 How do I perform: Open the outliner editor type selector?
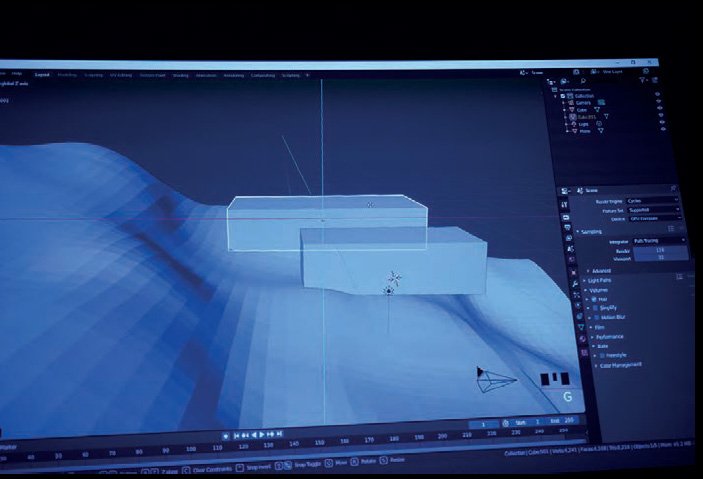[551, 82]
